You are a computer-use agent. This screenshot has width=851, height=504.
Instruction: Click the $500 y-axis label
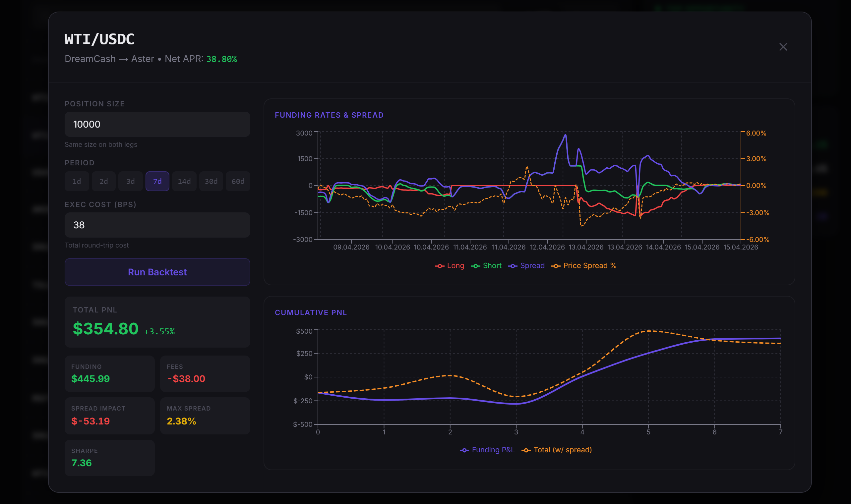pos(304,331)
